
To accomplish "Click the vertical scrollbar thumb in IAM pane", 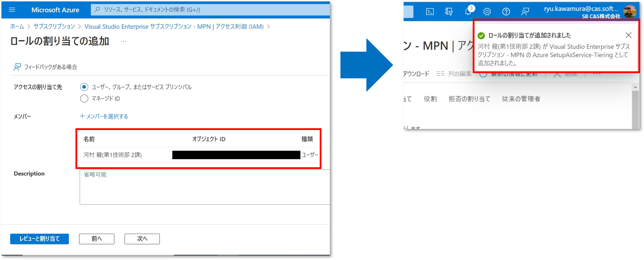I will (635, 110).
